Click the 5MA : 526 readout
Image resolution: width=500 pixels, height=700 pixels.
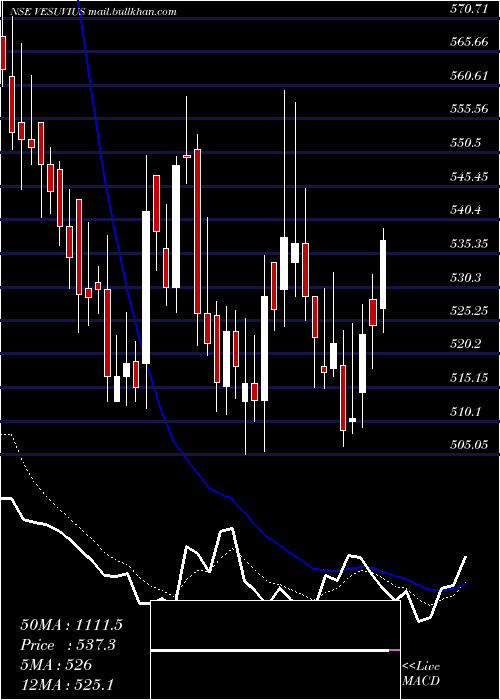pyautogui.click(x=56, y=665)
